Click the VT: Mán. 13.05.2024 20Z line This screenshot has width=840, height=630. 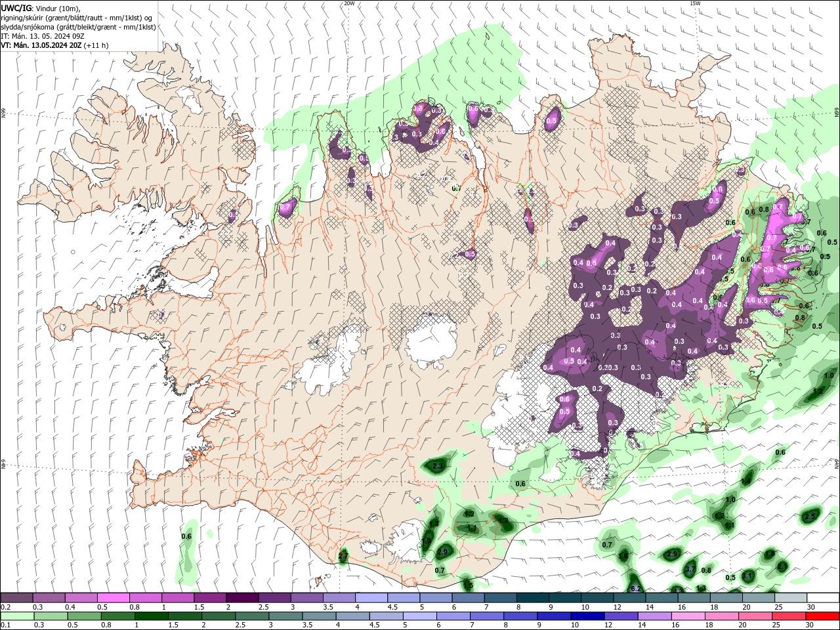click(54, 45)
